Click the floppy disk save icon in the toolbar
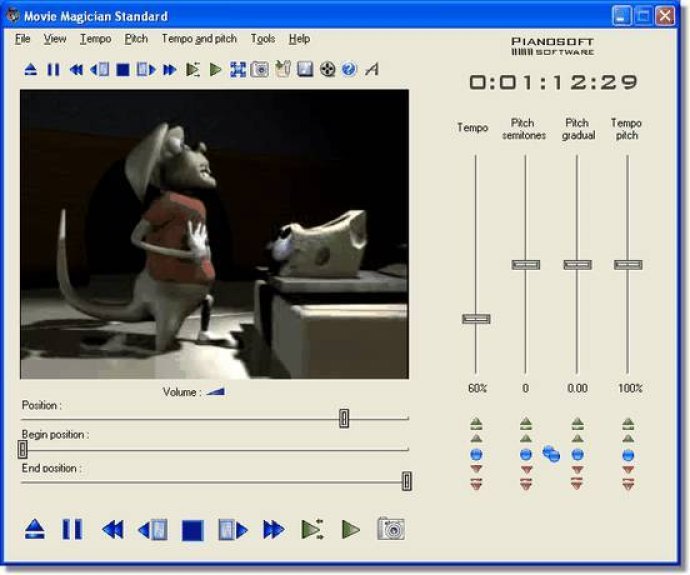 pos(305,70)
